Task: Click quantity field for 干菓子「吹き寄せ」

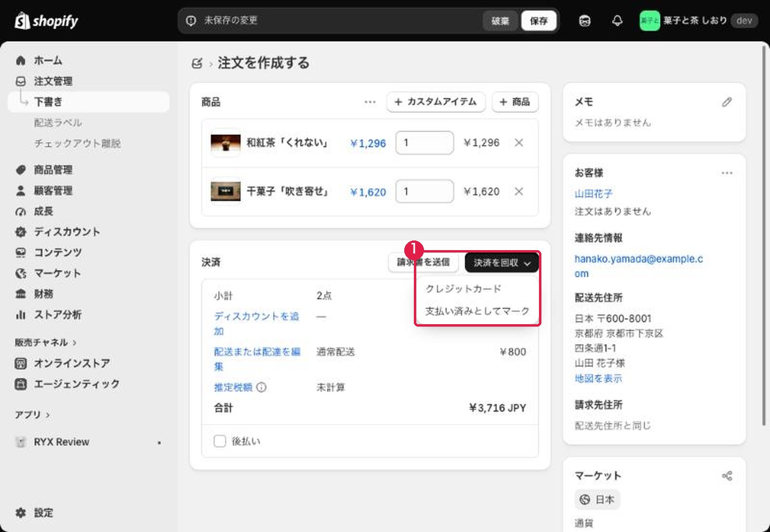Action: 424,191
